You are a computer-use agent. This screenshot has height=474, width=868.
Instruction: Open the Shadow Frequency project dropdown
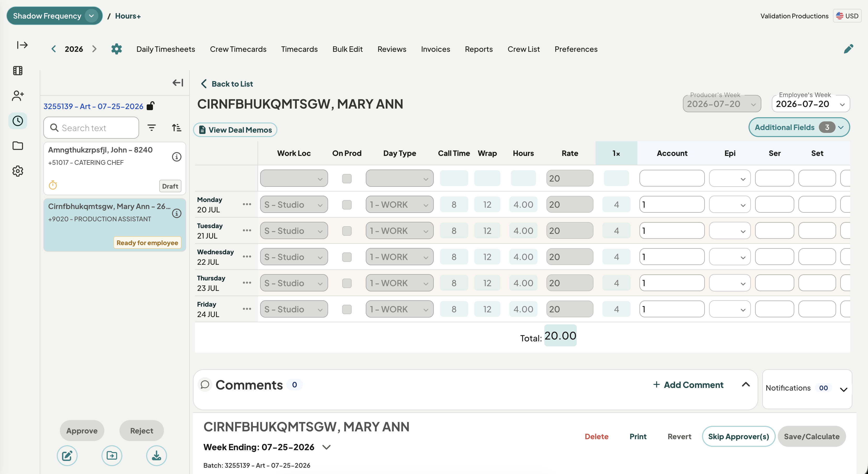pyautogui.click(x=55, y=16)
